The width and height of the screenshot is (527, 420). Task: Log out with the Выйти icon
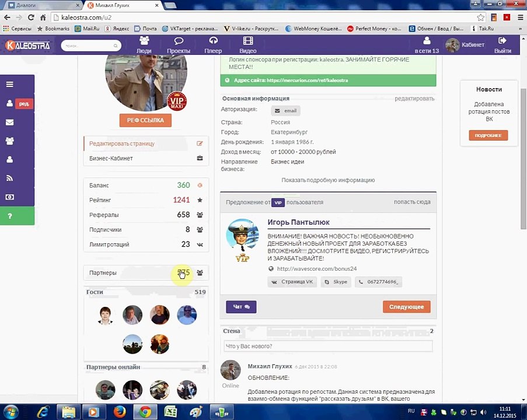point(502,45)
